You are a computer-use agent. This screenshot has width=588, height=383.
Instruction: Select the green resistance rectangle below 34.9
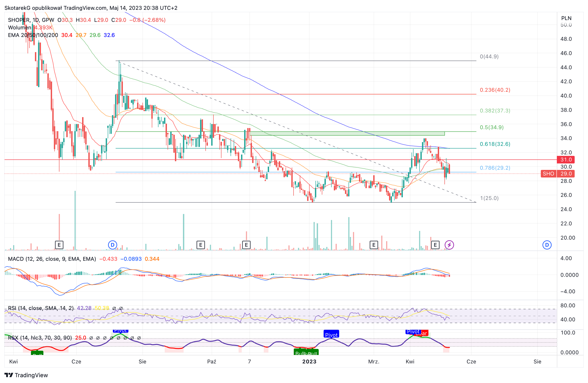coord(347,134)
